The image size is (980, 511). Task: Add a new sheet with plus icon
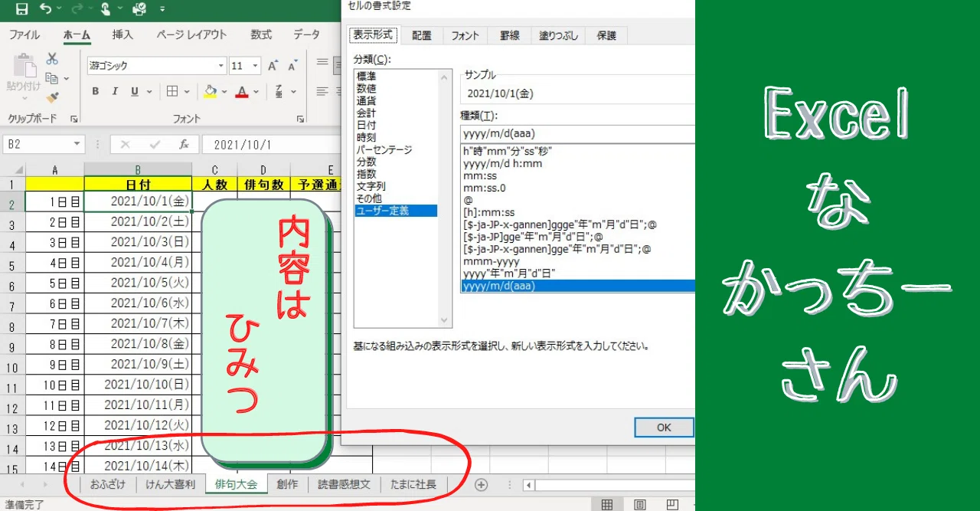pos(481,484)
